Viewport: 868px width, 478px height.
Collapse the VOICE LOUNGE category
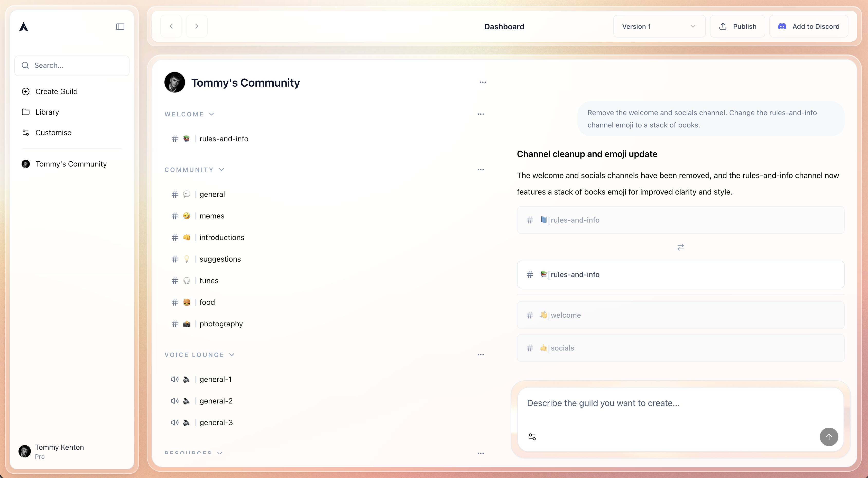pos(232,355)
